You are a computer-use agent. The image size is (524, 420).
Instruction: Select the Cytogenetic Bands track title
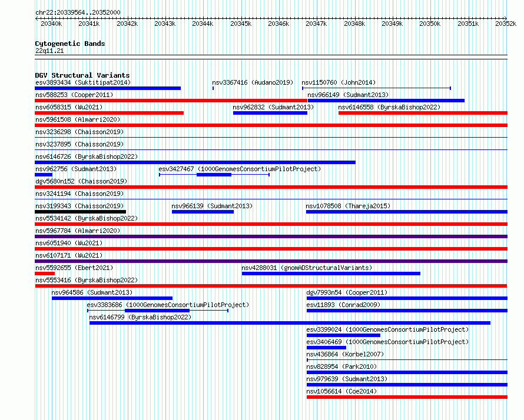point(70,44)
